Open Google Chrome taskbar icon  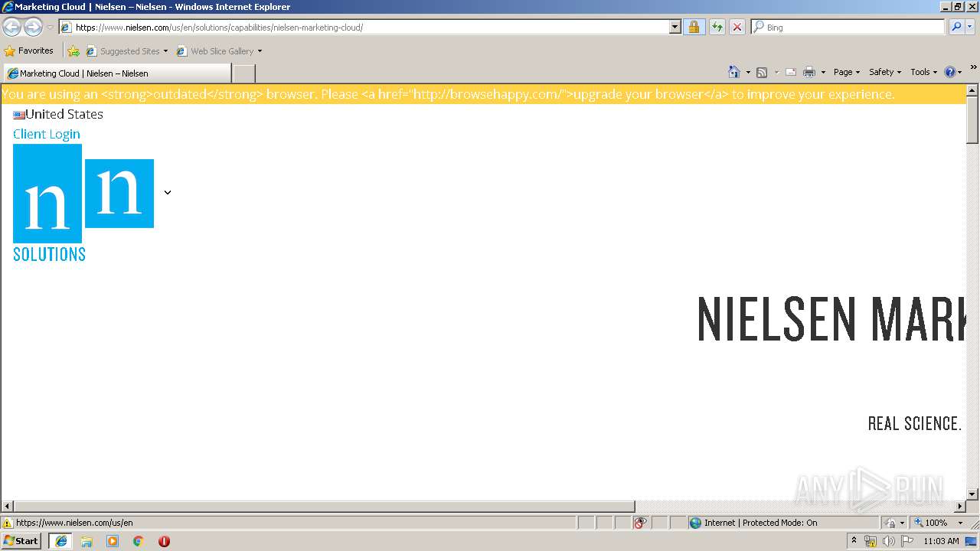point(139,541)
